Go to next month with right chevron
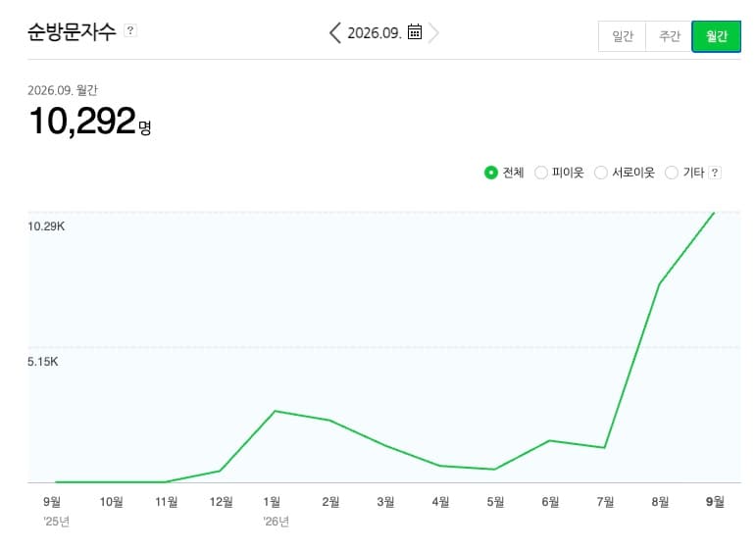 click(433, 32)
